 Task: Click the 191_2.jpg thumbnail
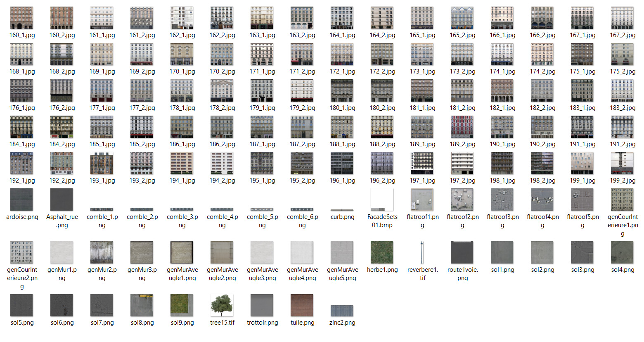[622, 127]
